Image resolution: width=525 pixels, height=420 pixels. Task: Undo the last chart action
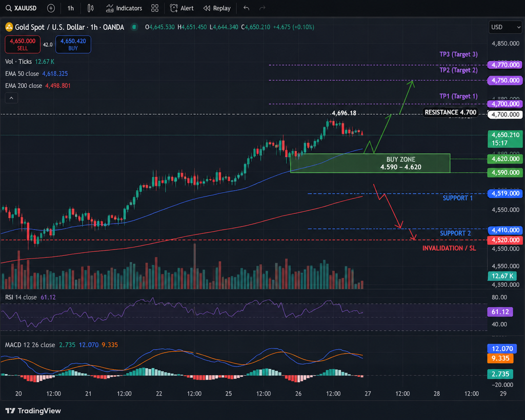(x=247, y=8)
